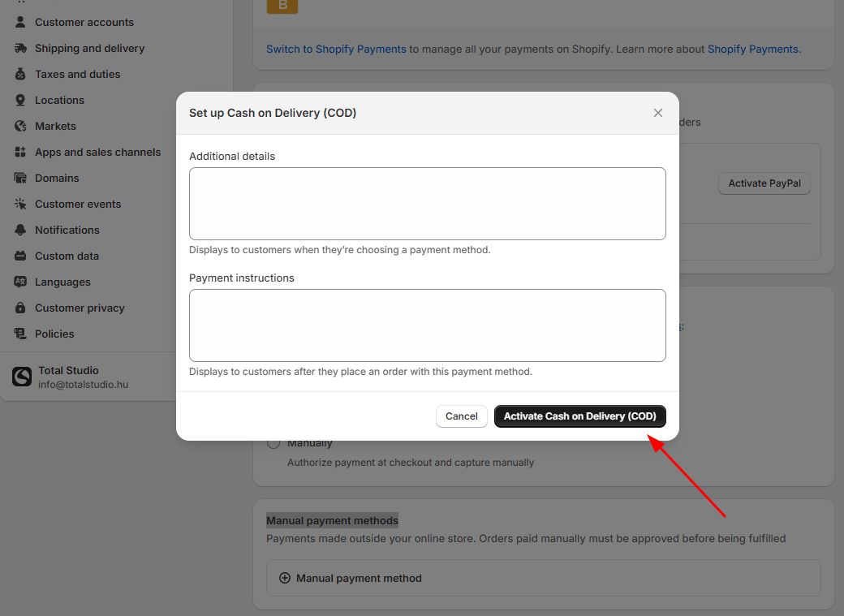Click the Notifications bell icon
This screenshot has width=844, height=616.
[x=20, y=230]
